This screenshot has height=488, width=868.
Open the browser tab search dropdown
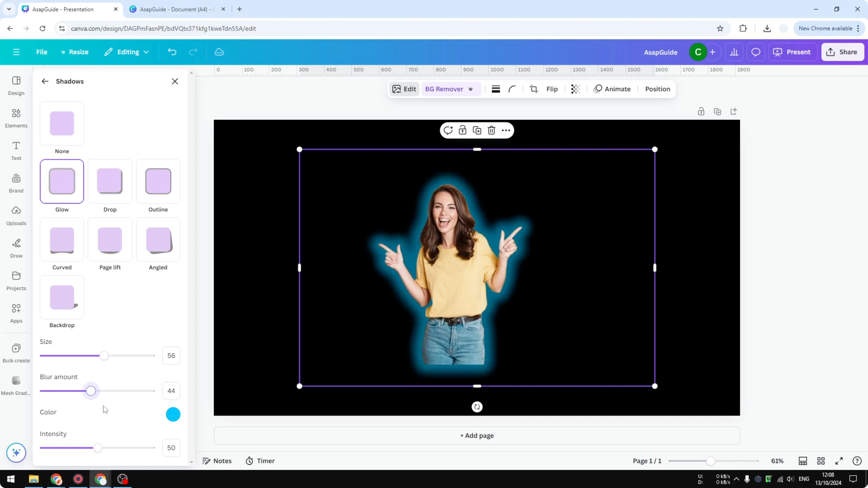(x=9, y=9)
